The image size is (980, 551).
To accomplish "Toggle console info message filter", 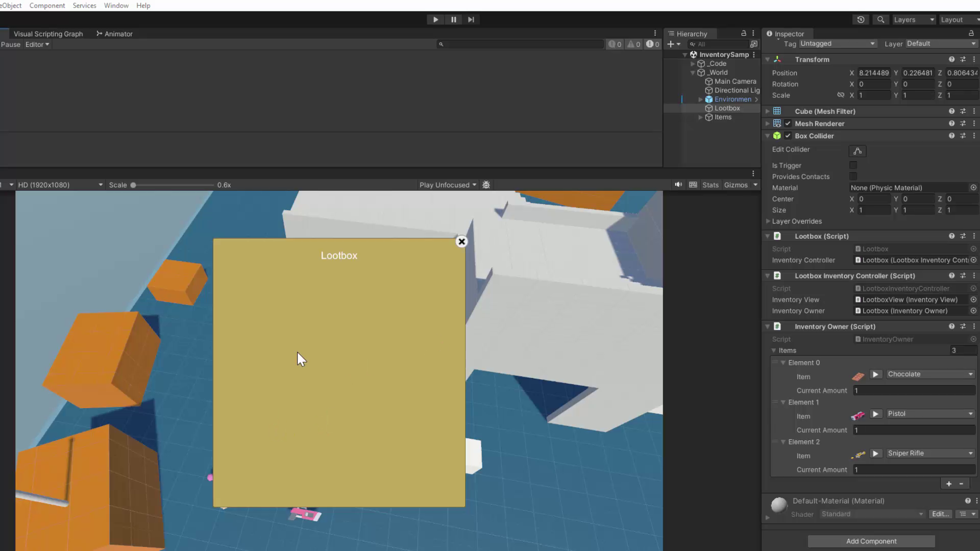I will [615, 44].
